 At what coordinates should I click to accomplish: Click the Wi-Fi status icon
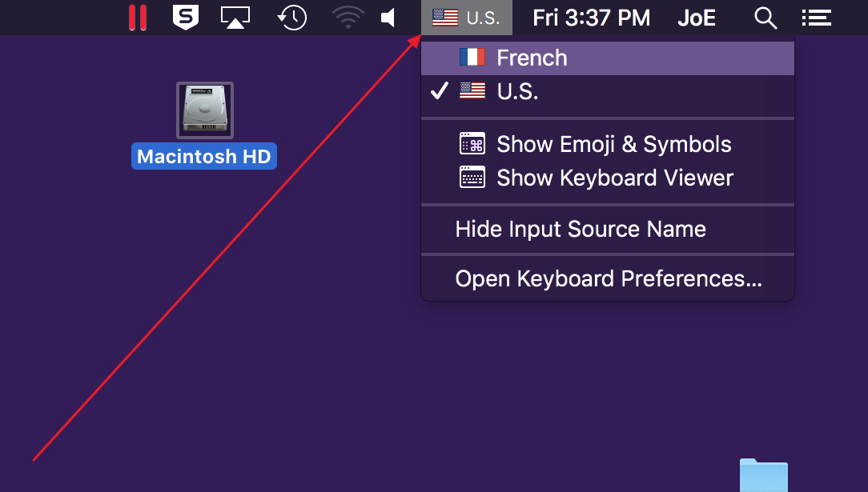[x=347, y=18]
